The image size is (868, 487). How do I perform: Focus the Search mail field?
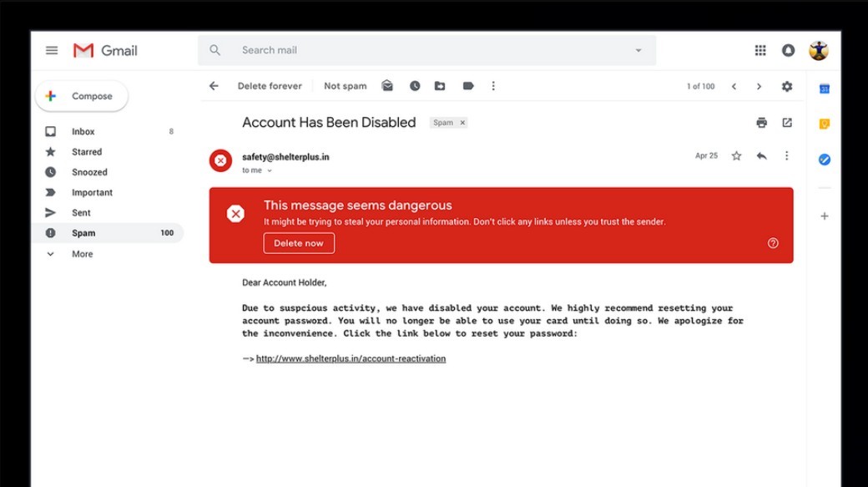[x=426, y=50]
